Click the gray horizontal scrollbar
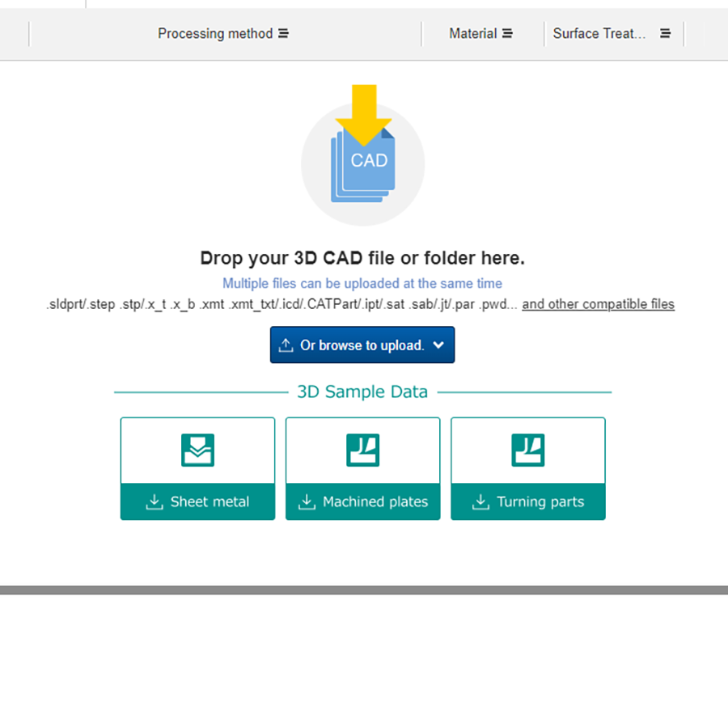 point(364,590)
